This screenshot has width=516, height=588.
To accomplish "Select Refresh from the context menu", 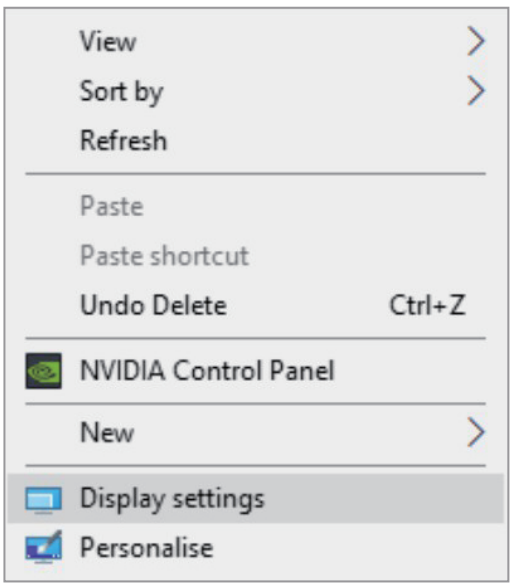I will click(255, 140).
